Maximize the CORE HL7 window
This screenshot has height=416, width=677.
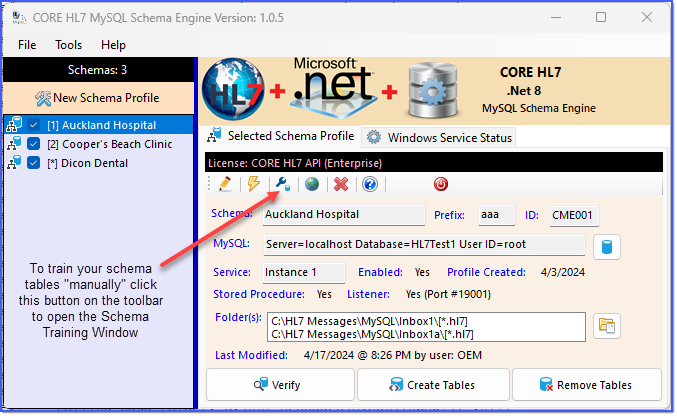pyautogui.click(x=601, y=18)
